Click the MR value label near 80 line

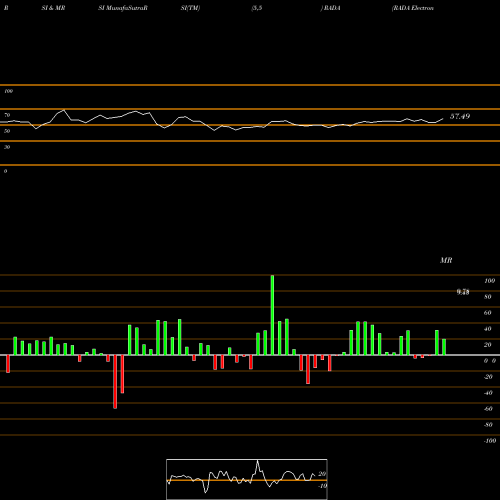pos(463,292)
